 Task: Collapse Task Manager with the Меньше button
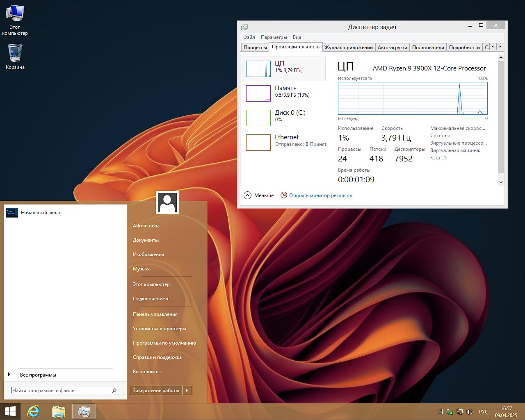259,195
